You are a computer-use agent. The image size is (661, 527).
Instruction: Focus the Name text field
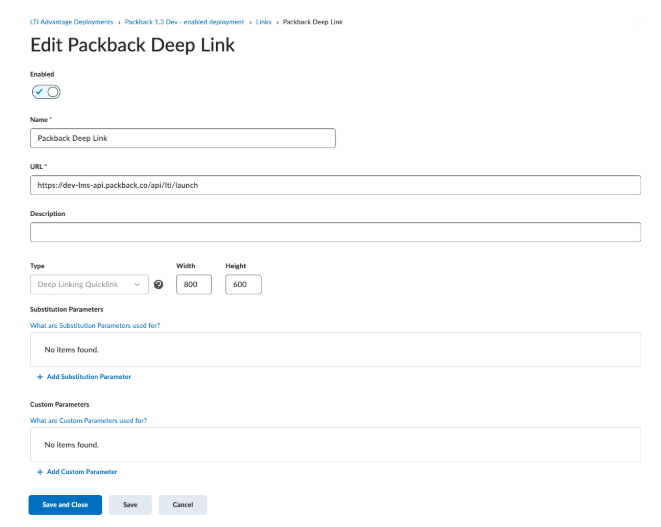(183, 139)
